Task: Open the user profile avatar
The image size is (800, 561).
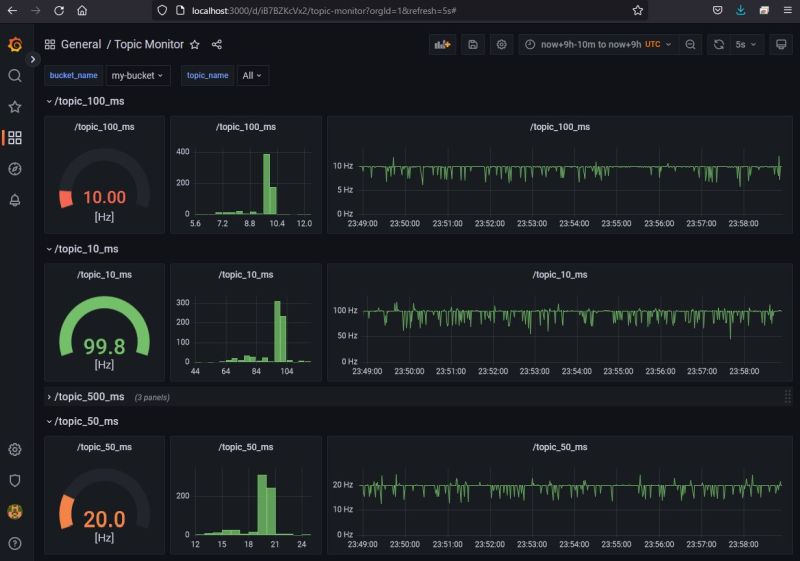Action: coord(15,512)
